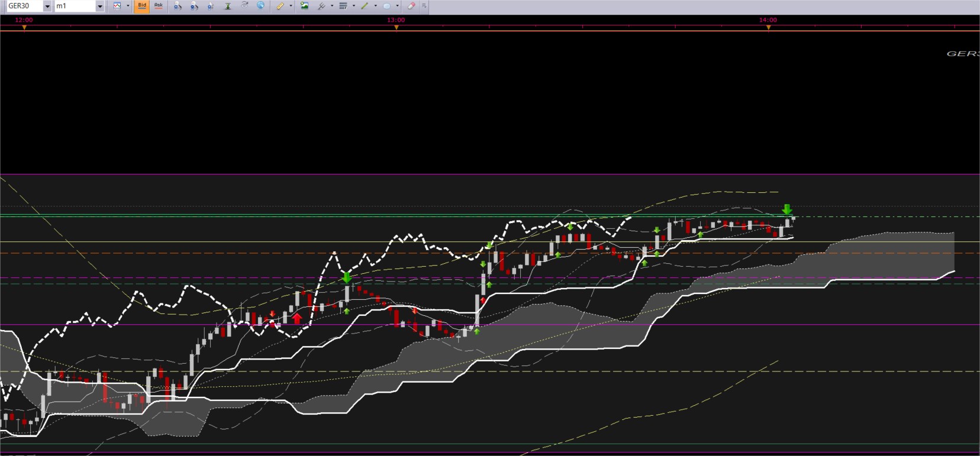The width and height of the screenshot is (980, 456).
Task: Click the chart type icon
Action: 117,6
